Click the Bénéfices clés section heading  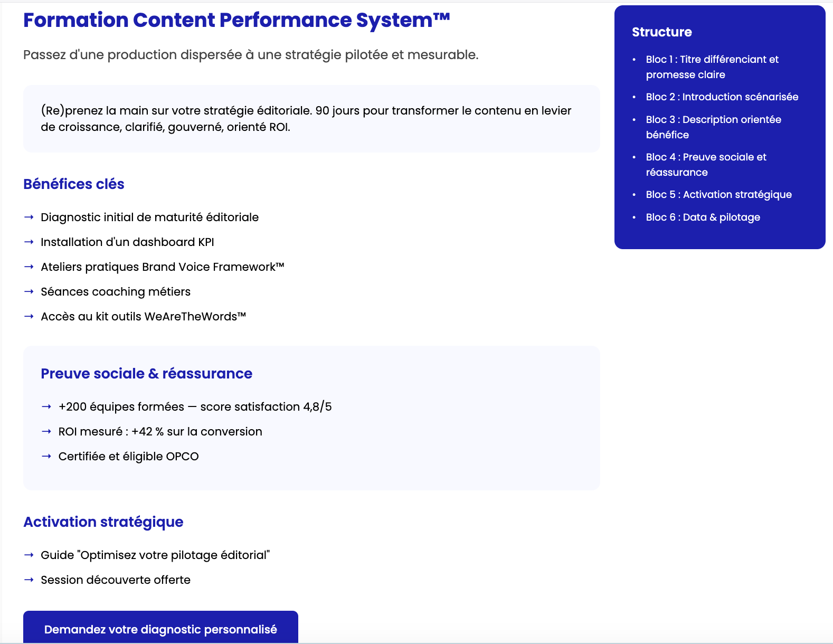coord(74,184)
